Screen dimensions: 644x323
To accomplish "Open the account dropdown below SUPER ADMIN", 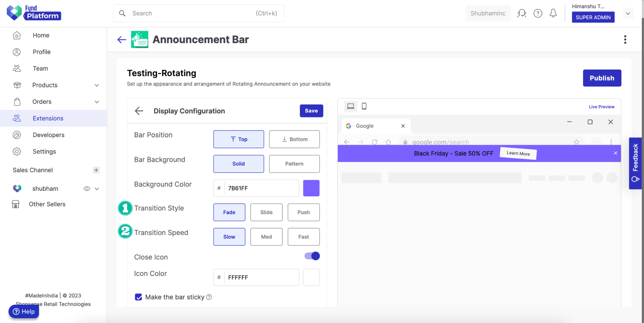I will click(x=628, y=14).
